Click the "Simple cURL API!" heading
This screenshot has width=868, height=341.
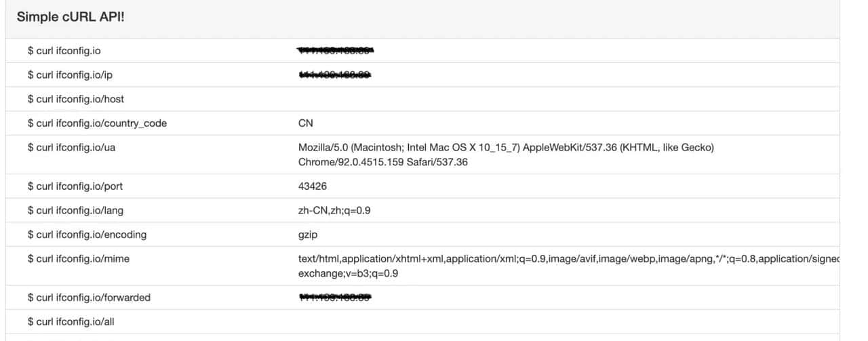pyautogui.click(x=71, y=16)
